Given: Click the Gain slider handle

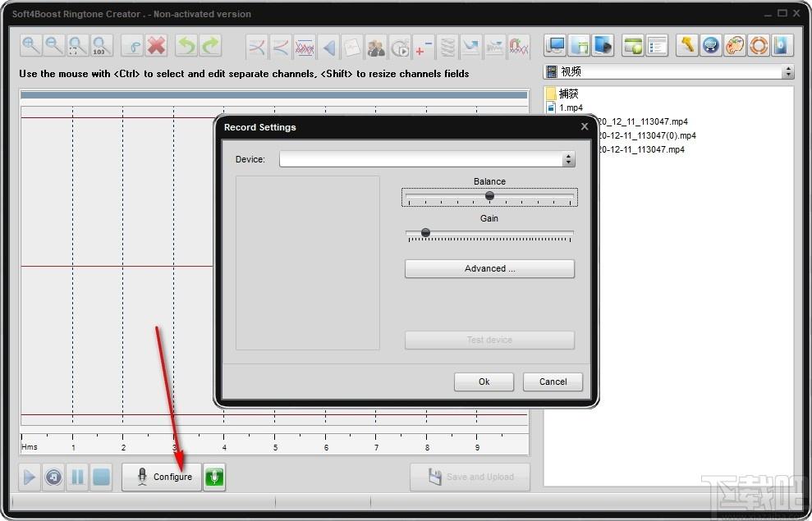Looking at the screenshot, I should point(425,233).
